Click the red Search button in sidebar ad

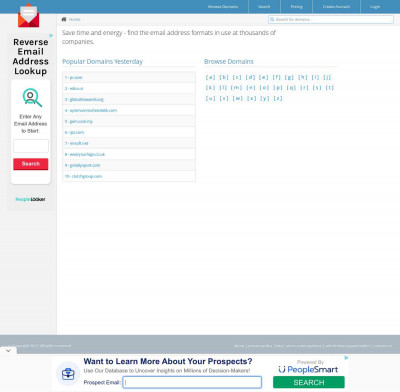tap(31, 164)
